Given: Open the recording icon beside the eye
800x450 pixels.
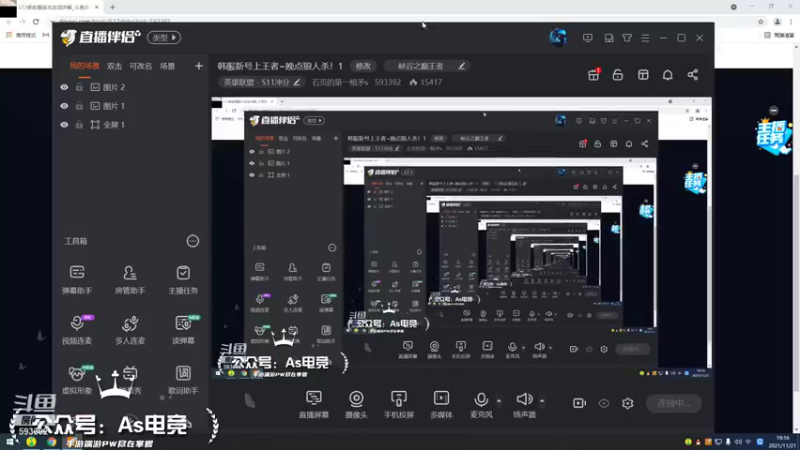Looking at the screenshot, I should (x=579, y=403).
